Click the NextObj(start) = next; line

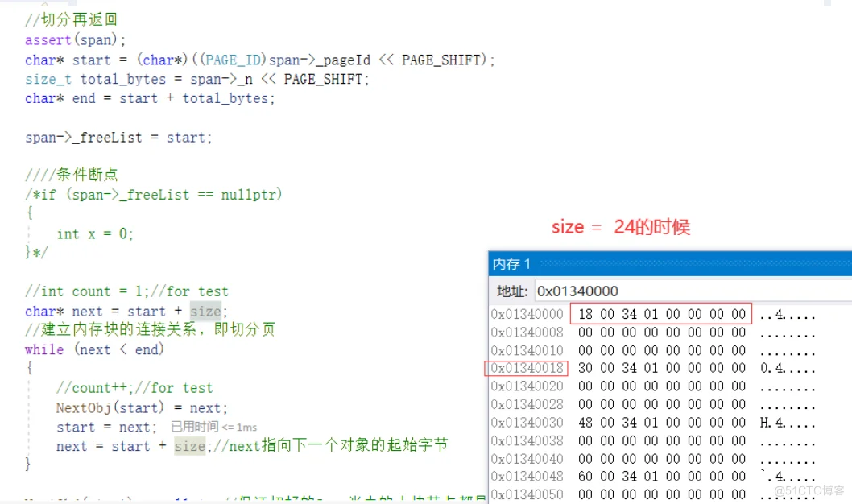click(x=141, y=407)
